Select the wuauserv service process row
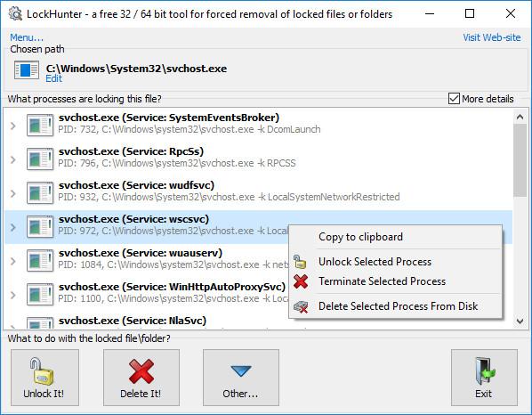532x415 pixels. point(146,261)
